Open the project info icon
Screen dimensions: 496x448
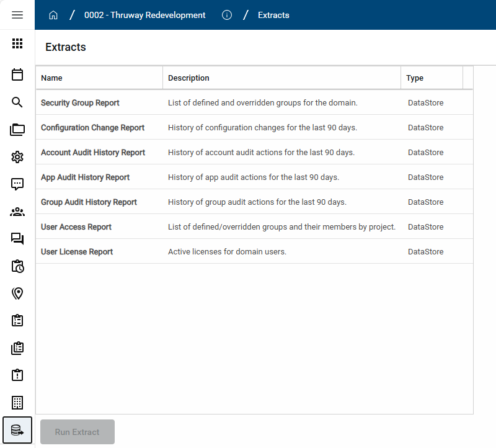(x=227, y=15)
